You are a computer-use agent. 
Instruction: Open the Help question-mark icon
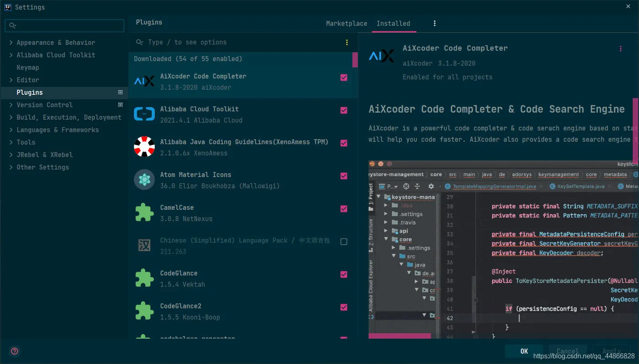(15, 351)
